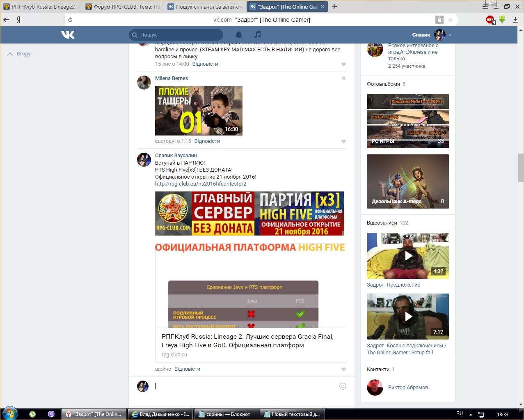Screen dimensions: 524x420
Task: Click Славик Заусалин's post avatar
Action: pyautogui.click(x=144, y=160)
